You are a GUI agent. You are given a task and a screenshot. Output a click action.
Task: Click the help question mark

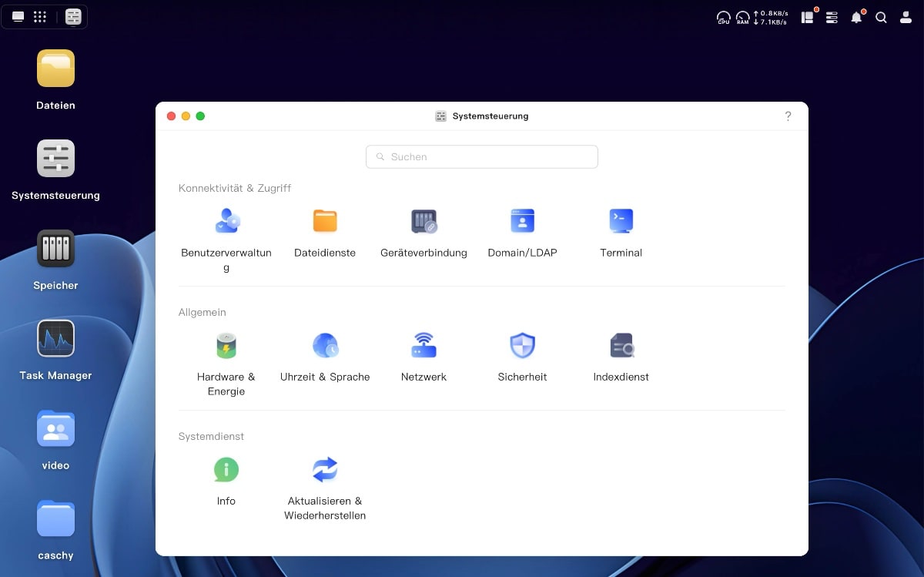(x=788, y=116)
